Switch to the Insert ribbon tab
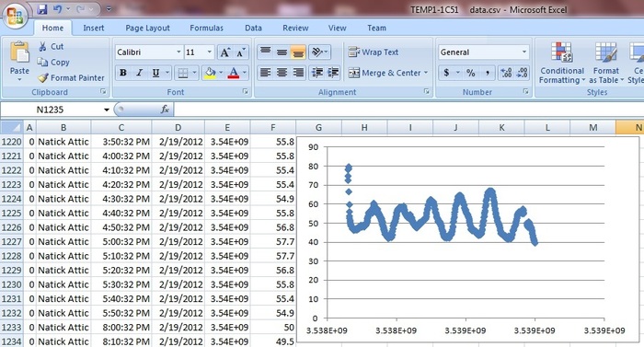The height and width of the screenshot is (347, 644). tap(94, 28)
